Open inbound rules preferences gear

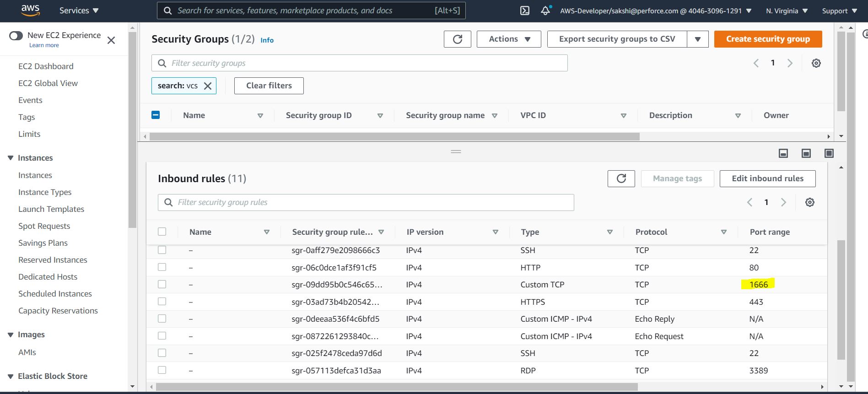pyautogui.click(x=809, y=202)
